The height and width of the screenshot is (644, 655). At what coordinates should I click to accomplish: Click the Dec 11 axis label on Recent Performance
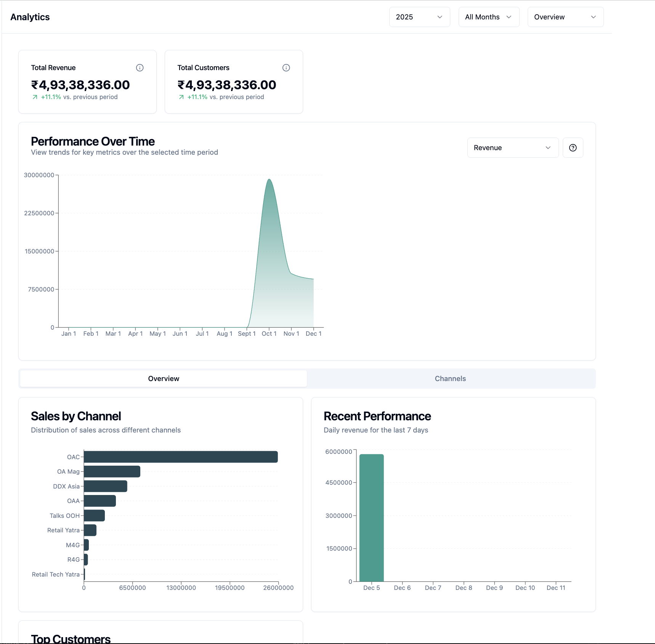click(555, 588)
